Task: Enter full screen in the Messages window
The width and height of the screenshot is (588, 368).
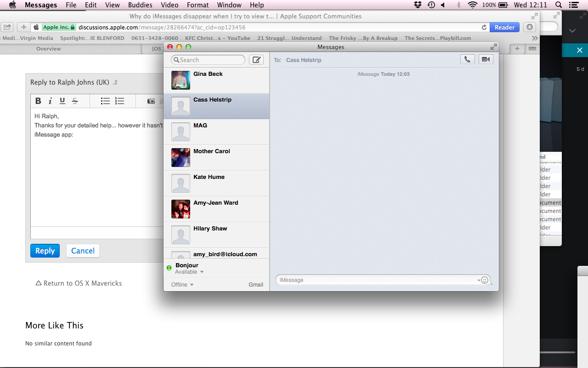Action: tap(493, 47)
